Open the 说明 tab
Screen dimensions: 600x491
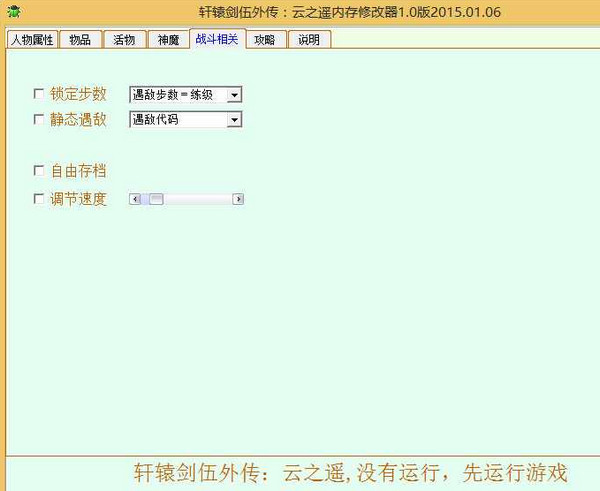[309, 39]
